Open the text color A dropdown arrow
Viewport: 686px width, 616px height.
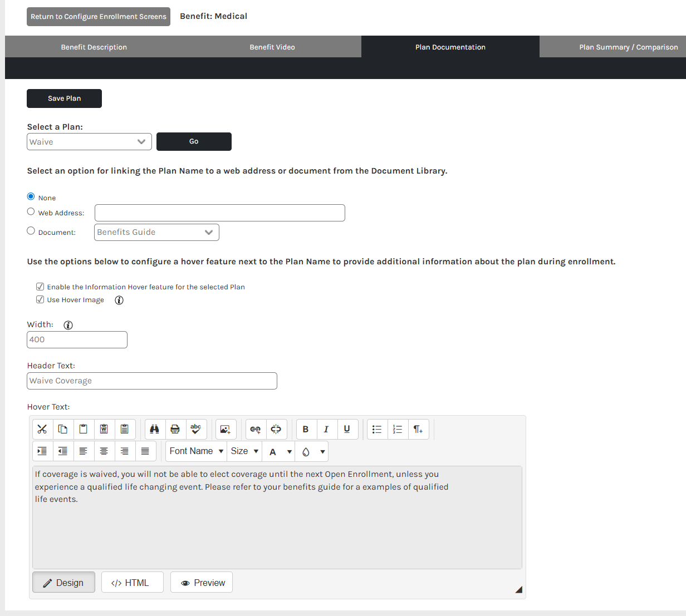point(290,452)
